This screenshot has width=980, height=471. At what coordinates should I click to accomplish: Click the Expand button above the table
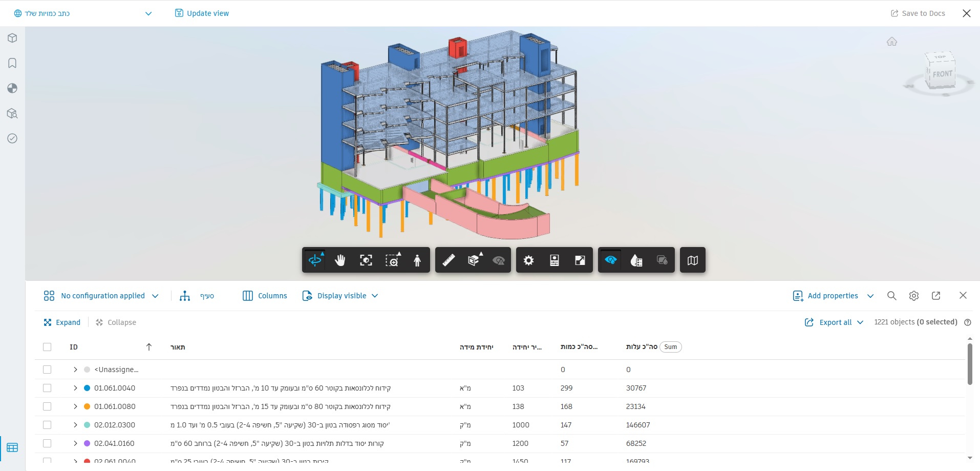coord(62,322)
